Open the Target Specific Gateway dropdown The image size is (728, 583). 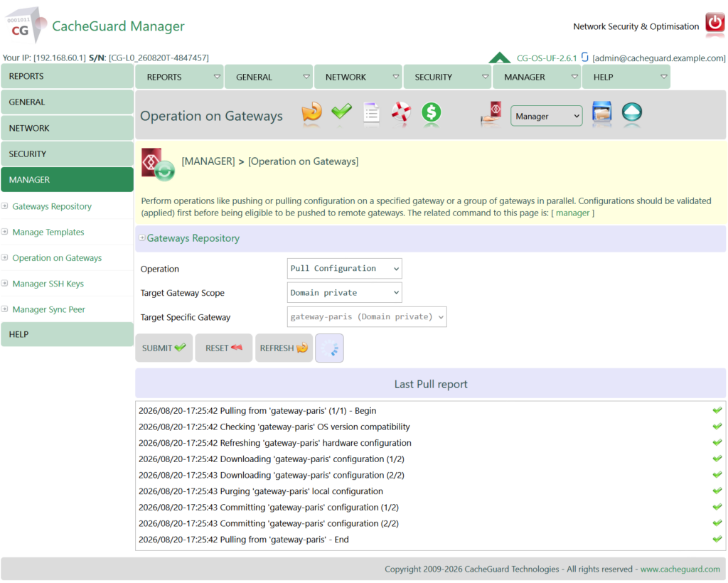click(367, 317)
